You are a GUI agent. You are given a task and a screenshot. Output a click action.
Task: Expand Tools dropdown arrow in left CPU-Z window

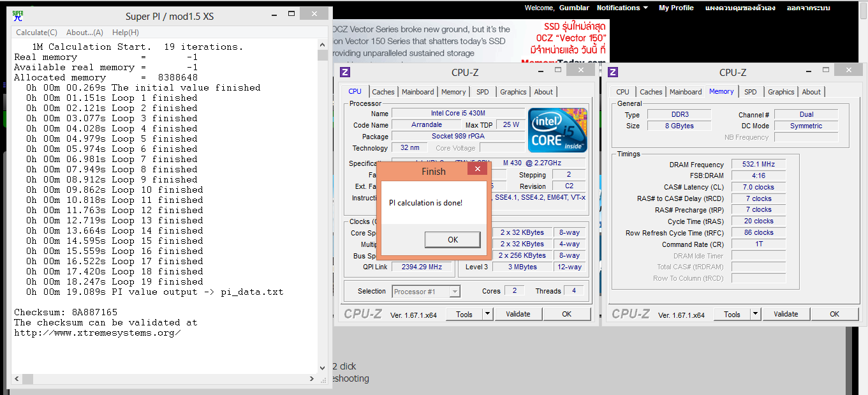tap(488, 314)
